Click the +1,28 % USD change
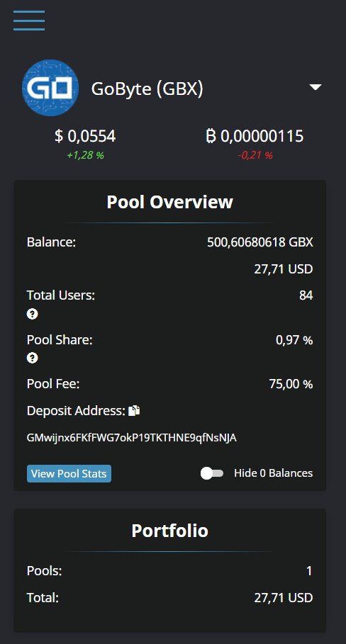Image resolution: width=346 pixels, height=644 pixels. pos(86,155)
